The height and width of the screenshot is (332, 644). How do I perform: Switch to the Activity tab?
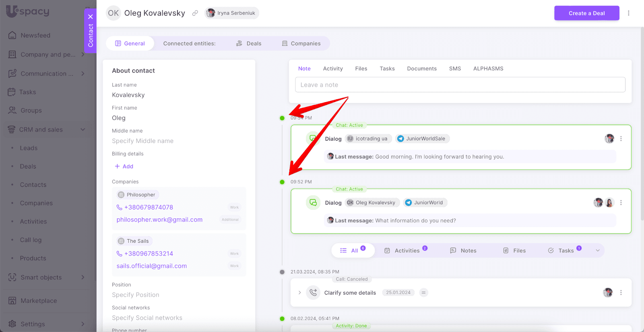point(332,69)
